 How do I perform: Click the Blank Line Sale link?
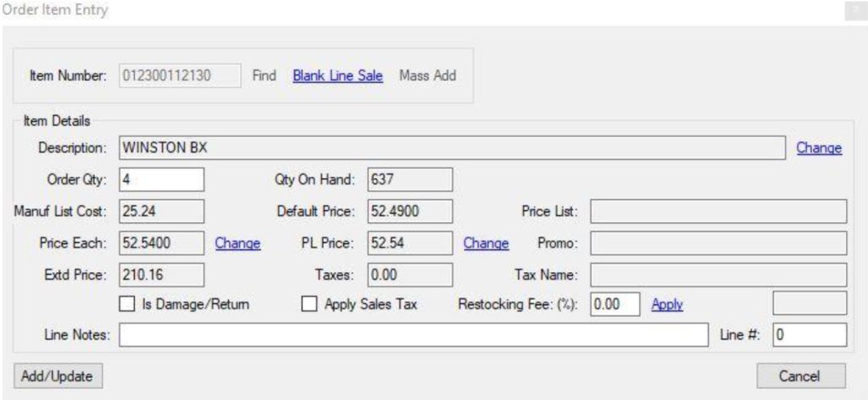click(337, 75)
